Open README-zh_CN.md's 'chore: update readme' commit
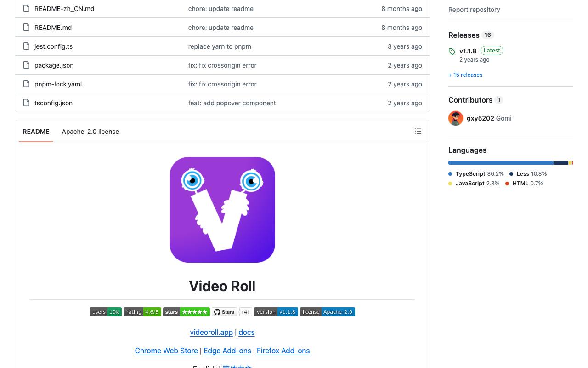The width and height of the screenshot is (588, 368). tap(221, 9)
